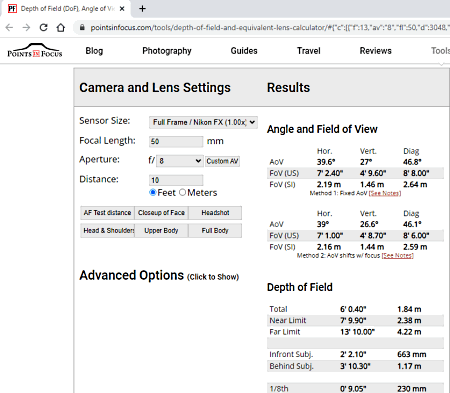Viewport: 450px width, 393px height.
Task: Open the Method 1 See Notes link
Action: (385, 193)
